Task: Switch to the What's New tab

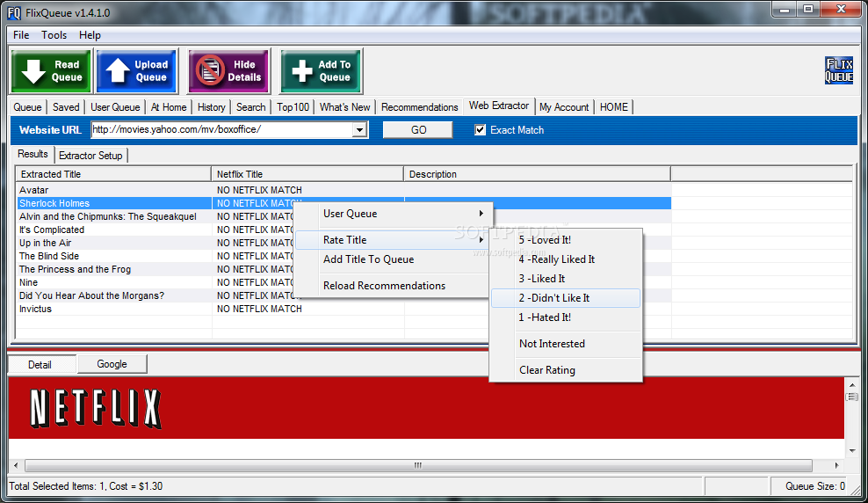Action: [345, 107]
